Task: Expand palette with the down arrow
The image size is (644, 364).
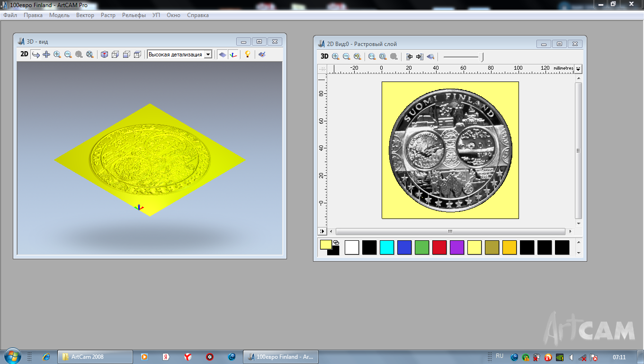Action: (x=579, y=253)
